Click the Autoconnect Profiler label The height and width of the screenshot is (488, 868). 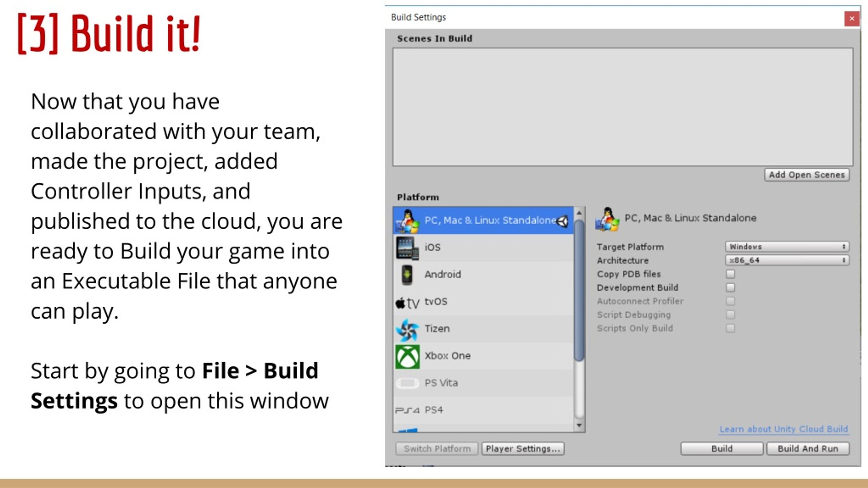pyautogui.click(x=640, y=301)
